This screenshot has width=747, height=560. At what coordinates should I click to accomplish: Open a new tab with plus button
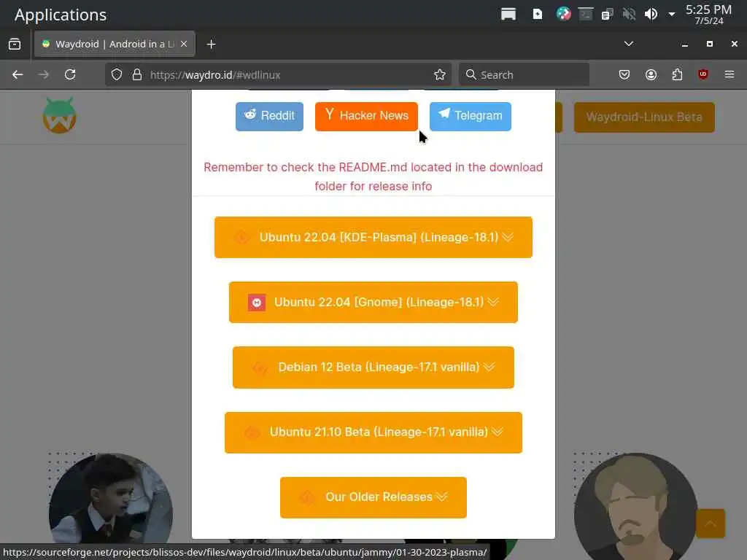pos(211,44)
